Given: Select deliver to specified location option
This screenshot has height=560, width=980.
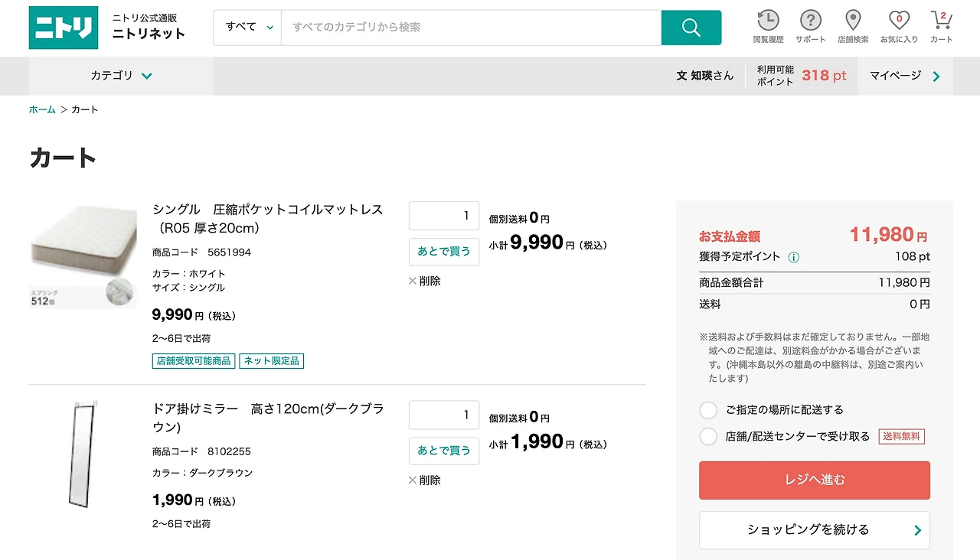Looking at the screenshot, I should pos(708,410).
